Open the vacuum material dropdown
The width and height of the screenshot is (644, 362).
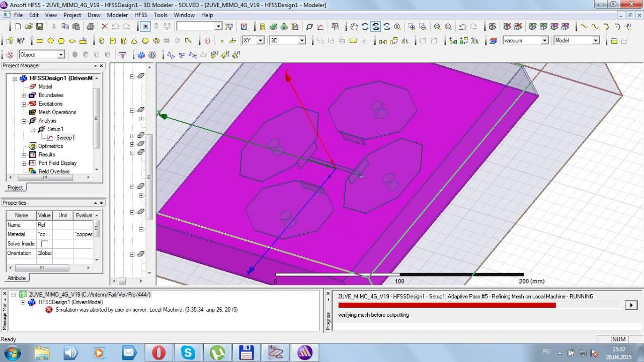click(544, 41)
